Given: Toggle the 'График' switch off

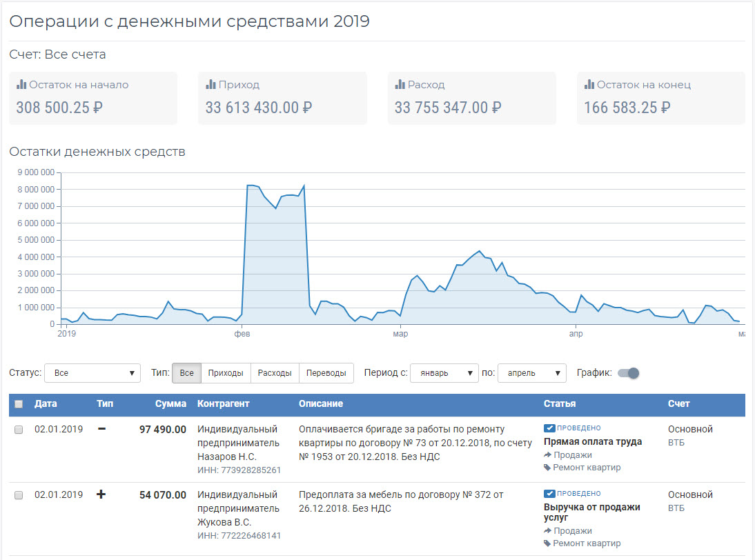Looking at the screenshot, I should (629, 373).
